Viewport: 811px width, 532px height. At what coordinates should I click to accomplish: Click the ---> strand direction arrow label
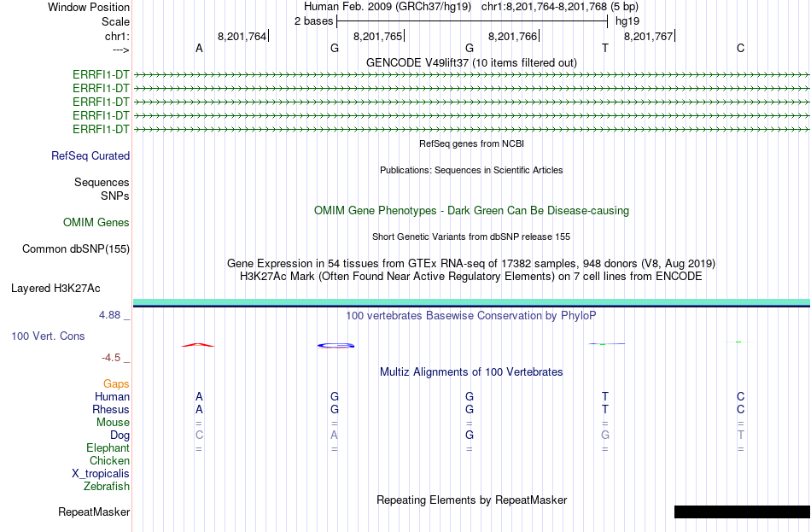coord(120,50)
